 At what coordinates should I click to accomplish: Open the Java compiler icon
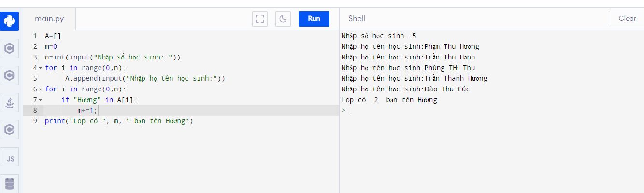pyautogui.click(x=10, y=103)
